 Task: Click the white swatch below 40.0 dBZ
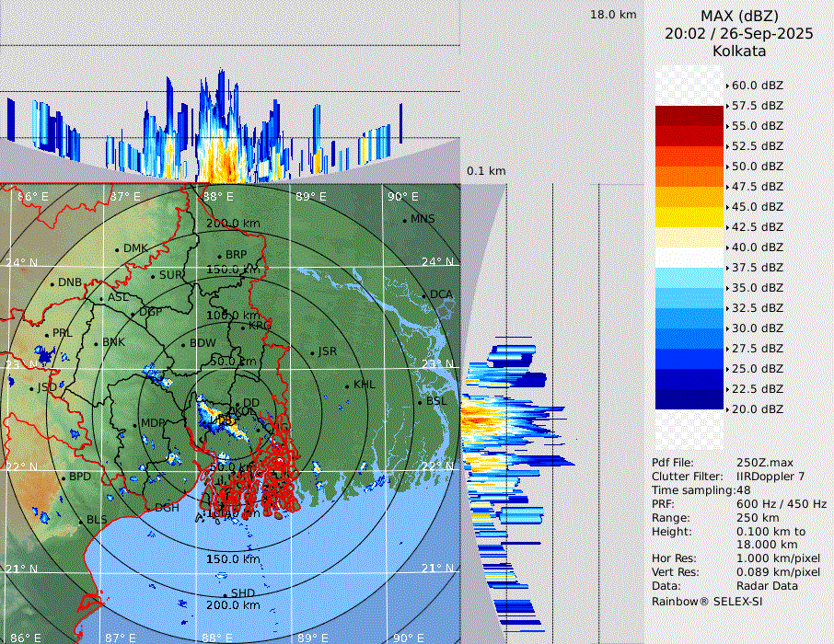(689, 258)
